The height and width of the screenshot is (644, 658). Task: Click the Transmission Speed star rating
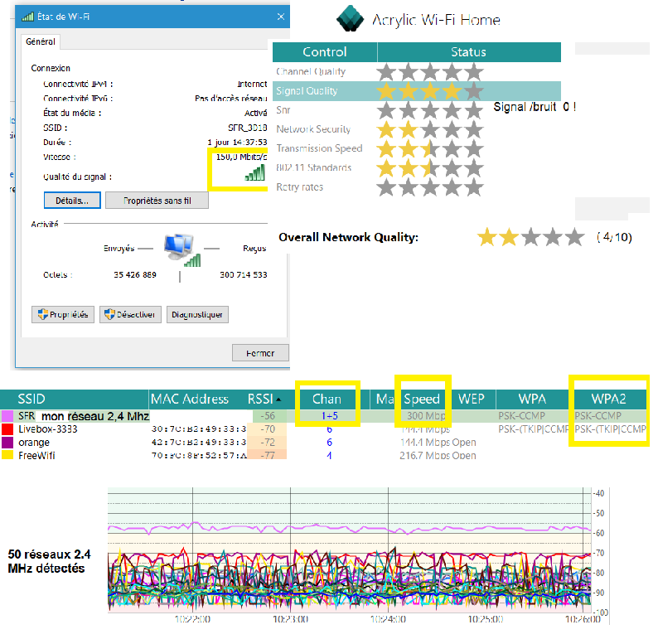pos(429,149)
